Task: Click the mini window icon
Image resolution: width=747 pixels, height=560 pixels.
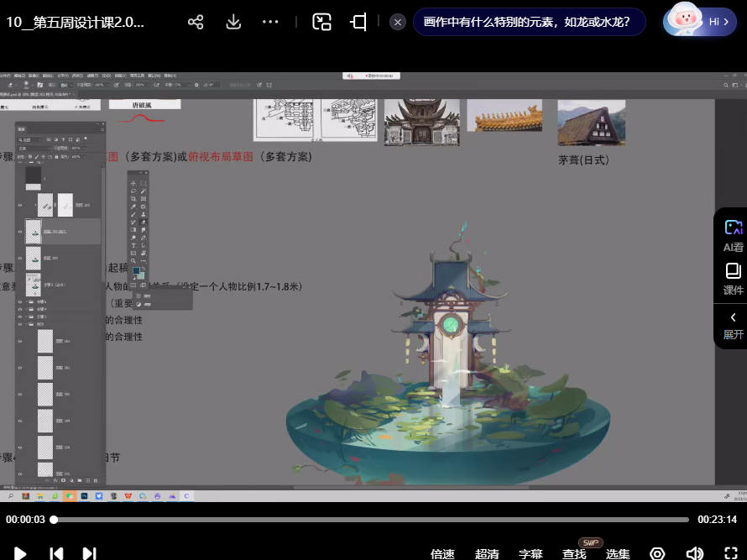Action: coord(358,22)
